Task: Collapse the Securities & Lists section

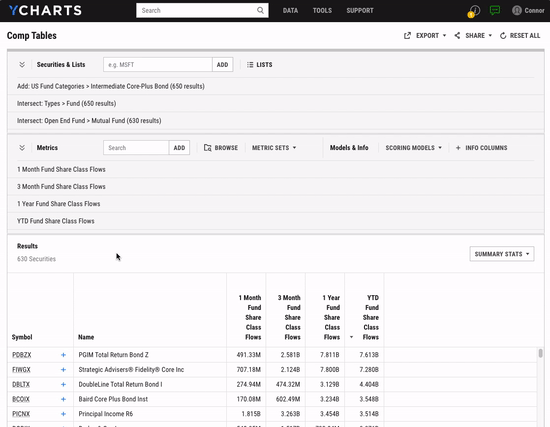Action: (22, 65)
